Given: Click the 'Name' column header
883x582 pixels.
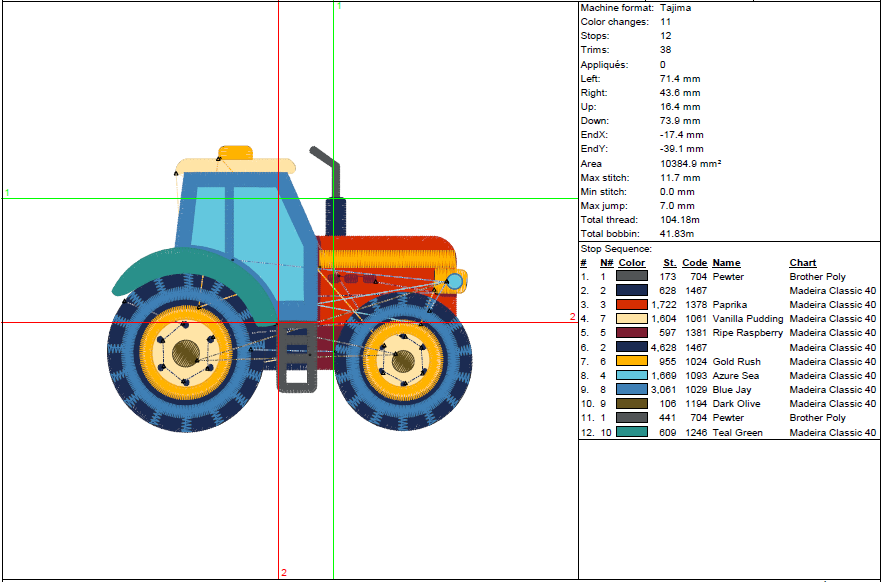Looking at the screenshot, I should tap(726, 263).
